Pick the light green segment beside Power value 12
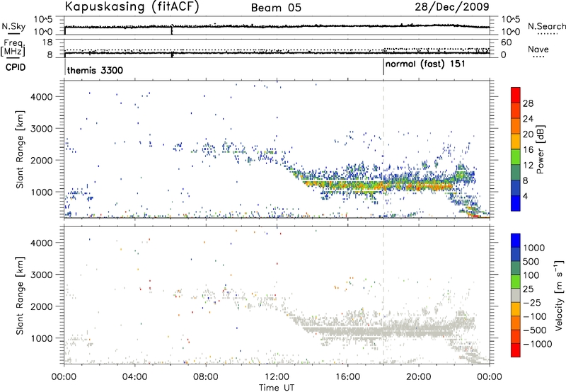The height and width of the screenshot is (392, 566). (x=516, y=157)
